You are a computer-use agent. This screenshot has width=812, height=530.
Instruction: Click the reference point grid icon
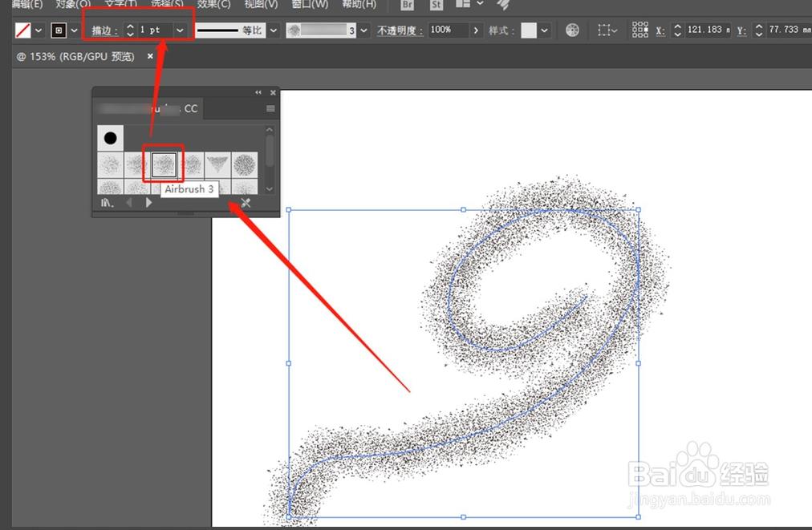[x=640, y=30]
